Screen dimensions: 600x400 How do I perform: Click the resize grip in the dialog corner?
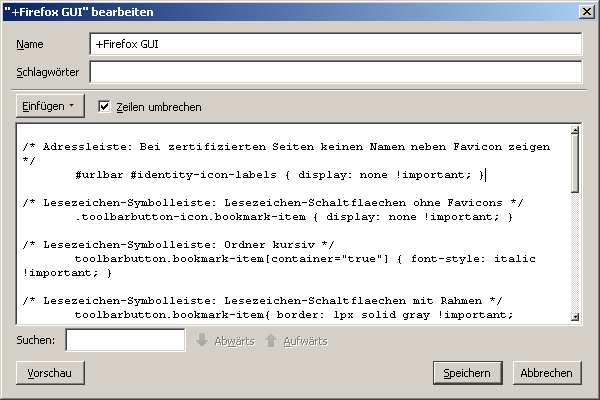tap(593, 393)
